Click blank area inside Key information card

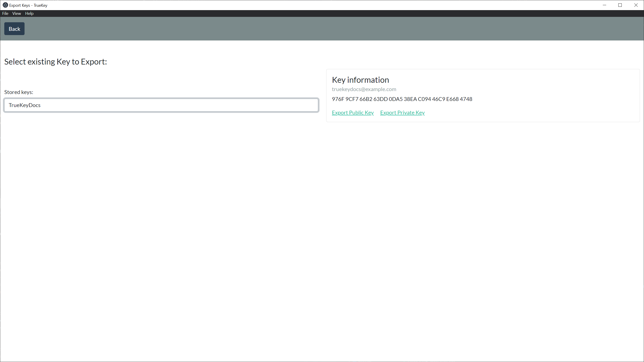(x=550, y=100)
